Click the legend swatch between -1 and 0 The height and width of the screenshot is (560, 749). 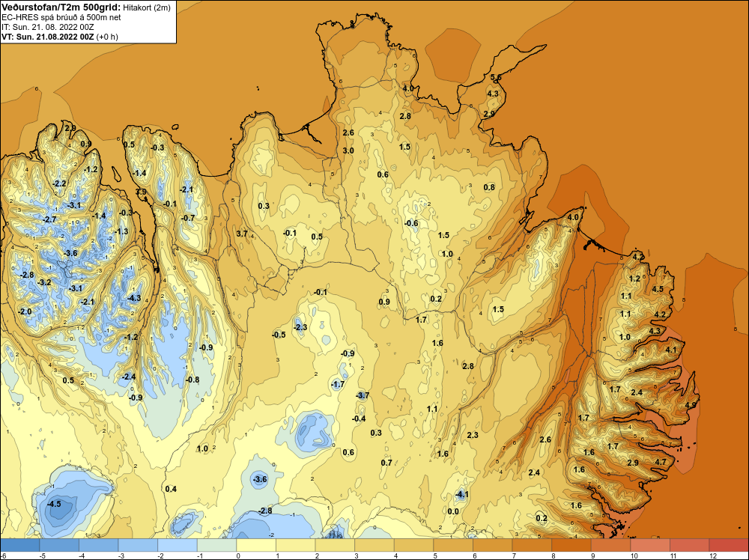pyautogui.click(x=217, y=545)
